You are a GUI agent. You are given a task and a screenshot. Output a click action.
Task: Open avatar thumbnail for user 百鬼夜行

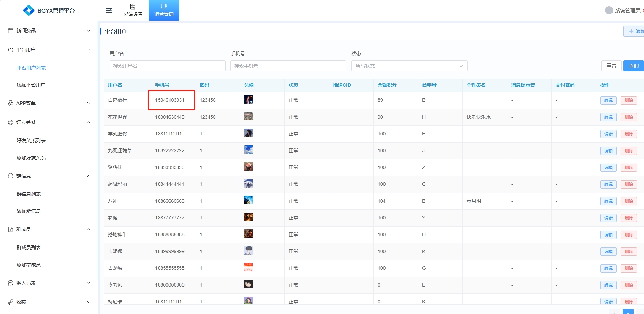point(248,100)
